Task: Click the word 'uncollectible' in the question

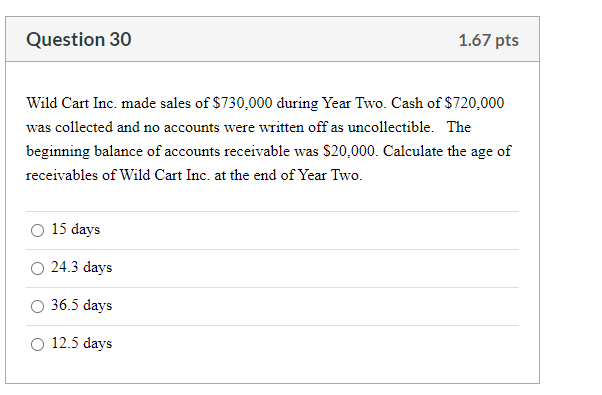Action: tap(390, 127)
